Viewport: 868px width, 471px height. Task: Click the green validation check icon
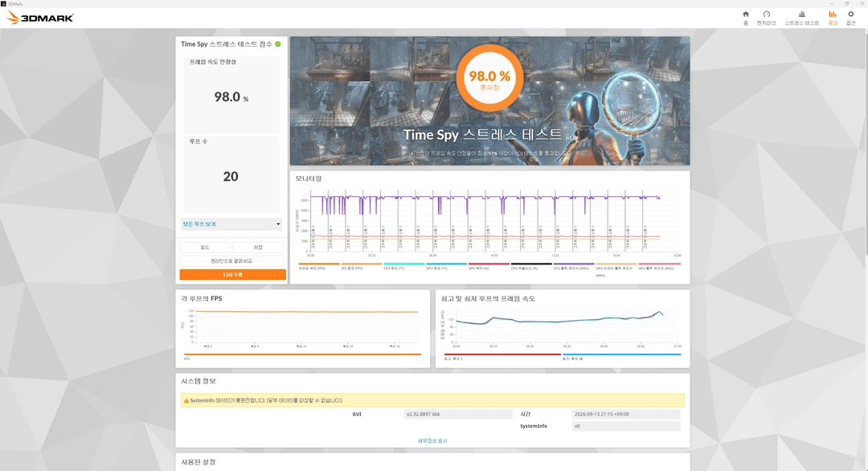(x=278, y=43)
